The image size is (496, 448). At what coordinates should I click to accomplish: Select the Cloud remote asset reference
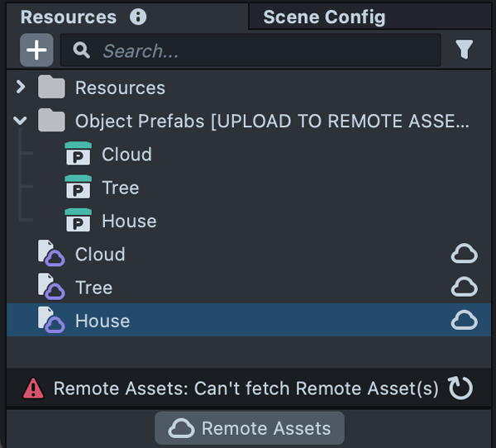(100, 255)
